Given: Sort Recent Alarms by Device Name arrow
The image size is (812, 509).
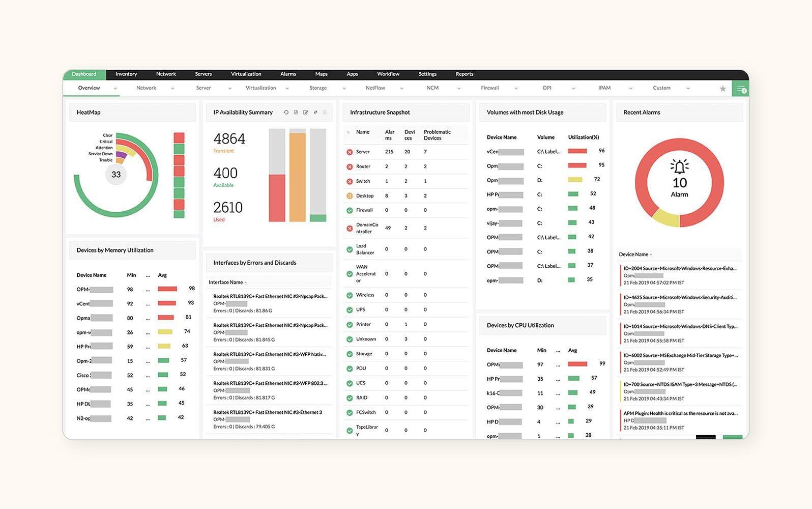Looking at the screenshot, I should click(651, 254).
